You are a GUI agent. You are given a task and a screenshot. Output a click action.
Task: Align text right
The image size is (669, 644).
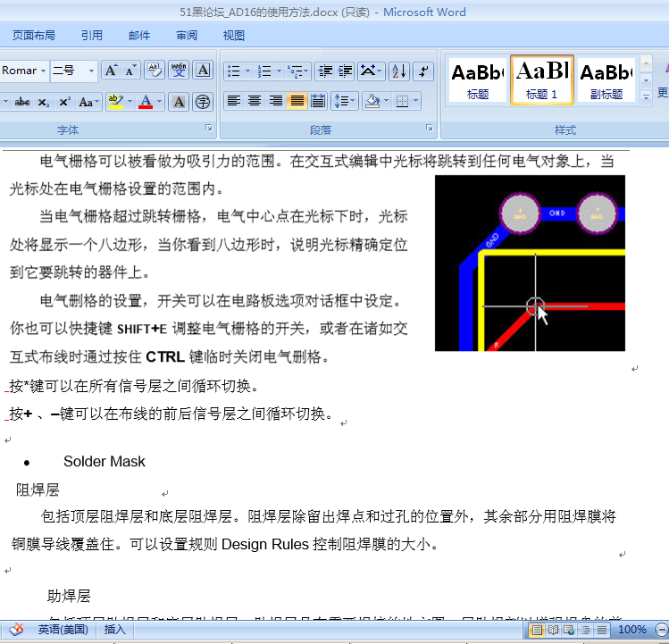tap(276, 101)
